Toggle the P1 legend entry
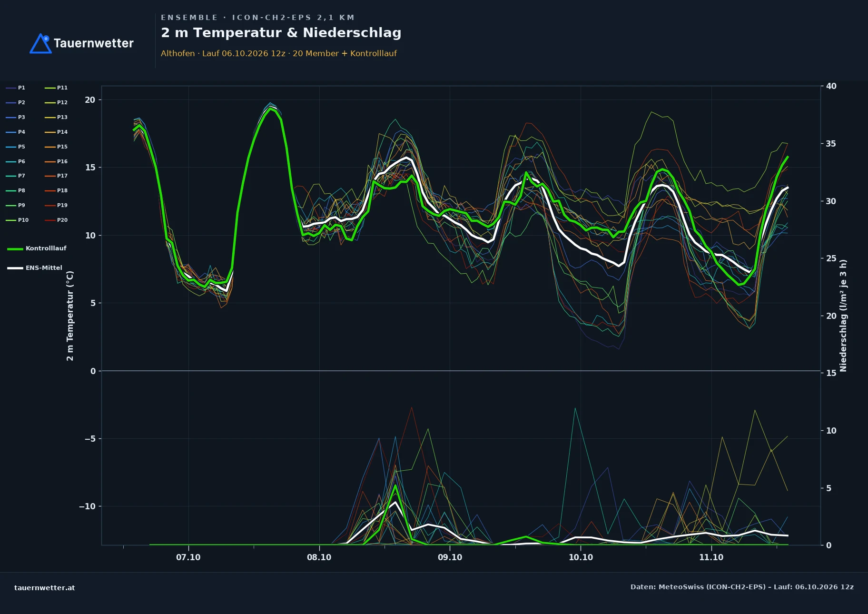The height and width of the screenshot is (614, 868). [x=15, y=88]
